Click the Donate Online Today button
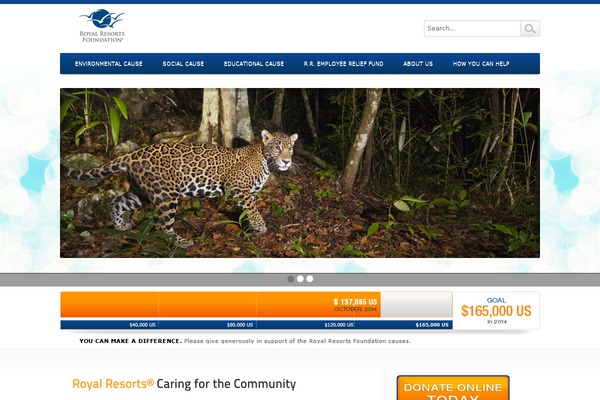 453,388
